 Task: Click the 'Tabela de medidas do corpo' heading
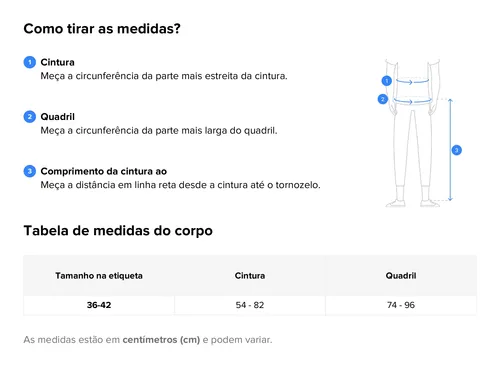[118, 231]
